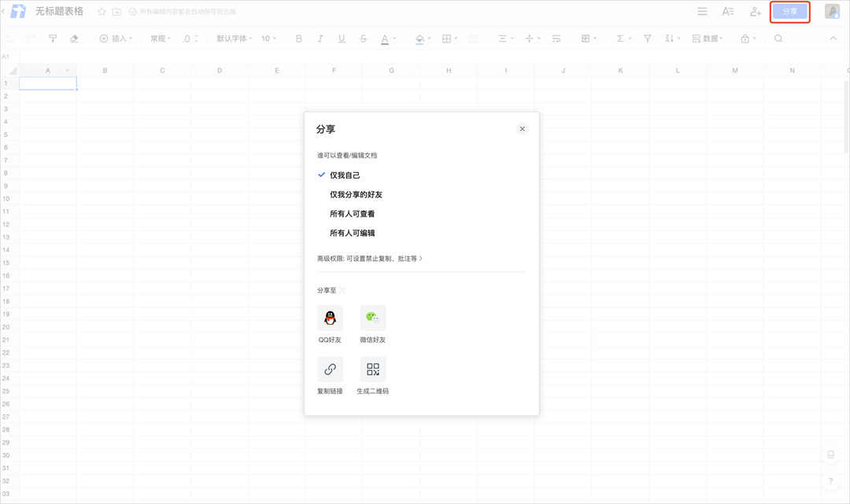
Task: Click the QQ好友 share icon
Action: [x=330, y=318]
